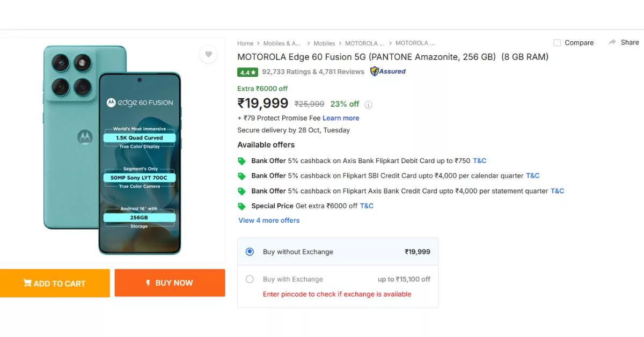Open T&C for Special Price offer
This screenshot has width=644, height=337.
click(x=367, y=206)
